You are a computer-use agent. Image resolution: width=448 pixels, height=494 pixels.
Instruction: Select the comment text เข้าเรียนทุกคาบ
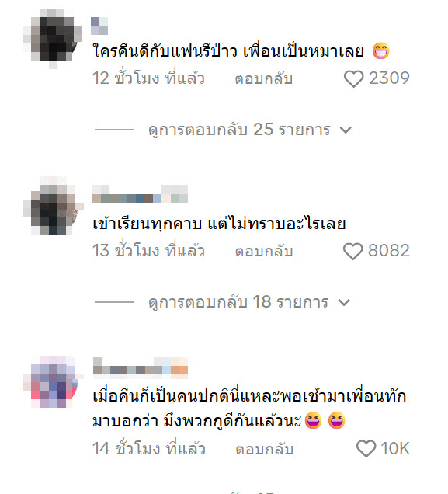coord(147,224)
